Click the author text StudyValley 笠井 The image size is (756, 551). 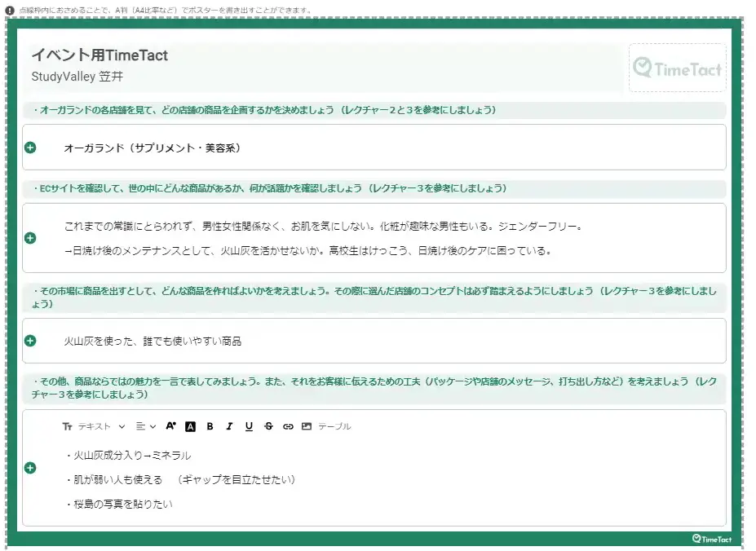click(77, 77)
